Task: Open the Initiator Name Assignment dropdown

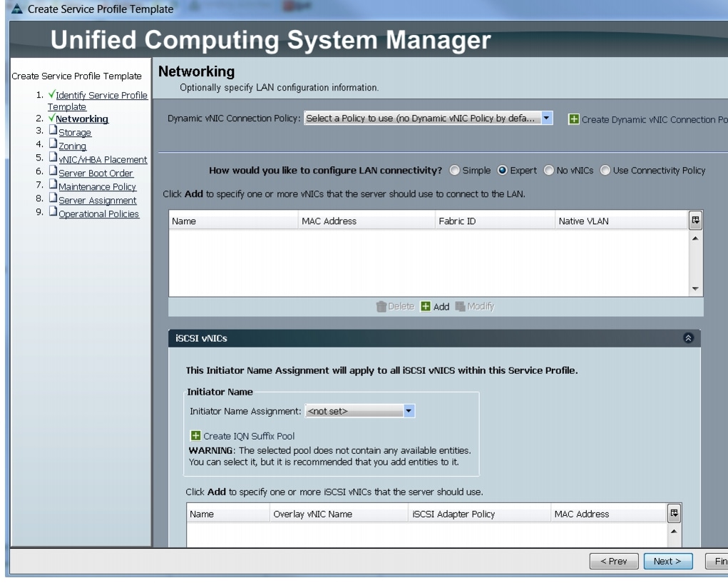Action: pyautogui.click(x=359, y=411)
